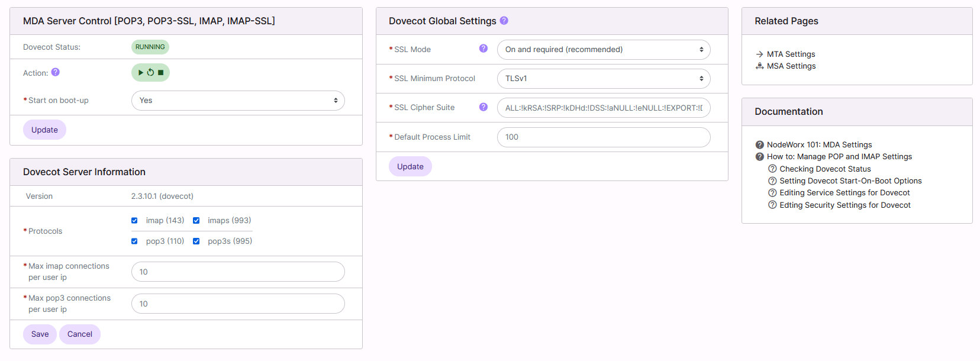Open help icon next to Action label

click(55, 72)
